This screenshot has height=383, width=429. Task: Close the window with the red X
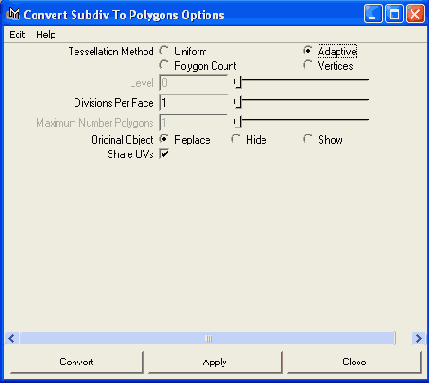click(x=415, y=14)
